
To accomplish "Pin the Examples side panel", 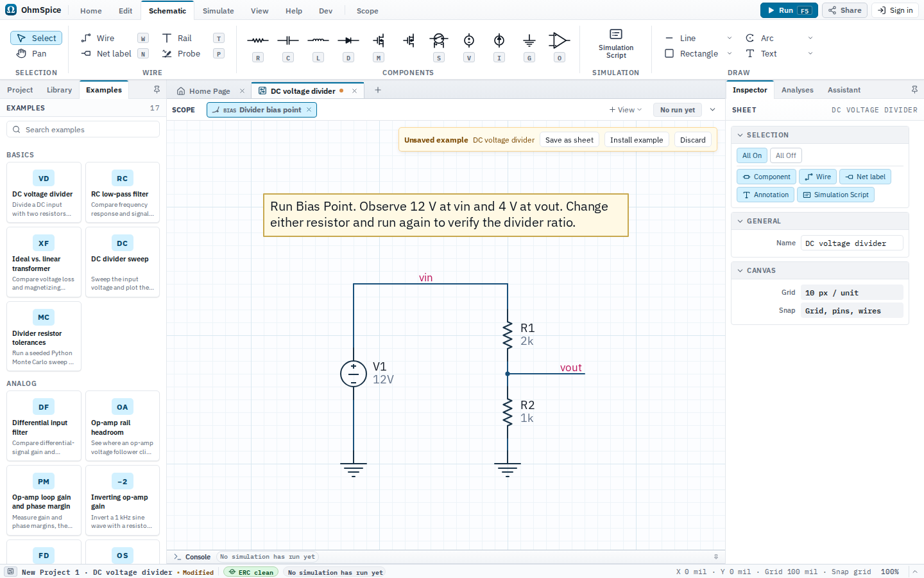I will pyautogui.click(x=157, y=90).
